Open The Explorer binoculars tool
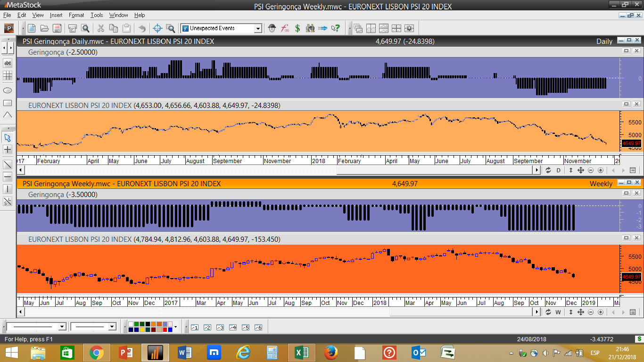The width and height of the screenshot is (644, 362). click(310, 28)
